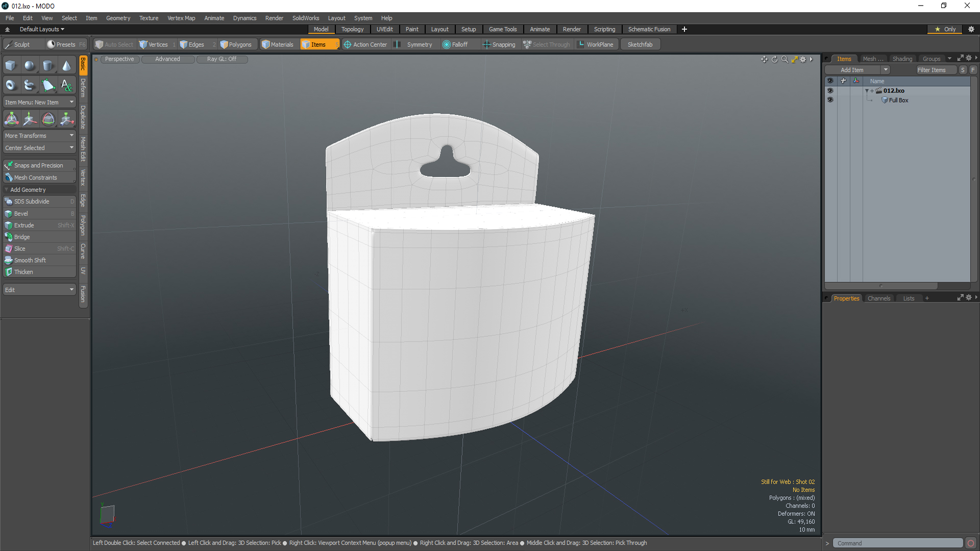Click the Command input field
980x551 pixels.
click(897, 543)
